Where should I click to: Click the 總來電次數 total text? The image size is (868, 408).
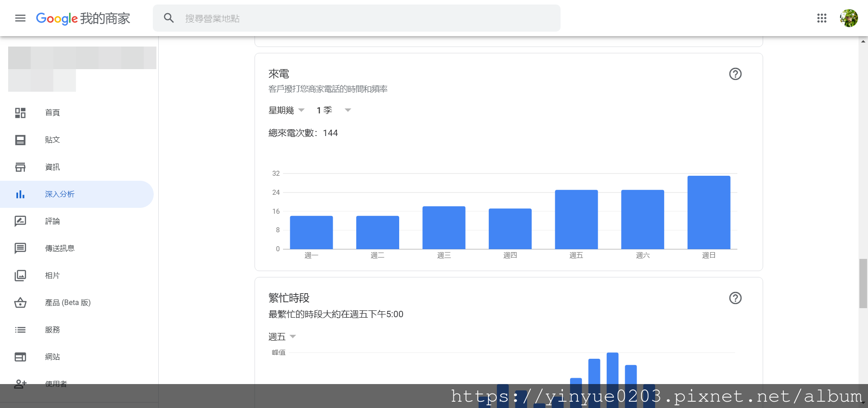pyautogui.click(x=303, y=133)
